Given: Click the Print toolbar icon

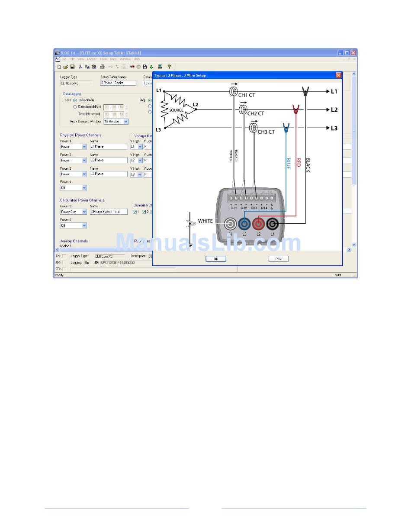Looking at the screenshot, I should point(102,67).
